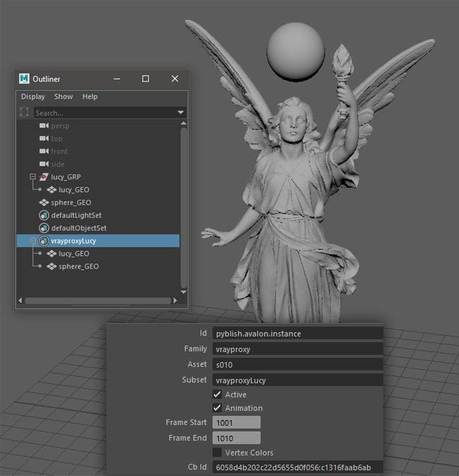459x476 pixels.
Task: Select the side camera row
Action: click(x=98, y=164)
